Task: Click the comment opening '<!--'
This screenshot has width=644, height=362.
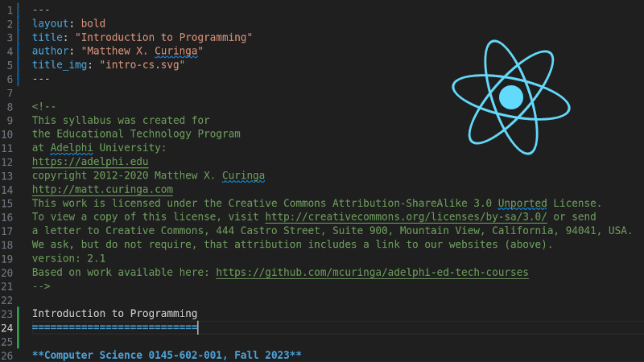Action: [44, 107]
